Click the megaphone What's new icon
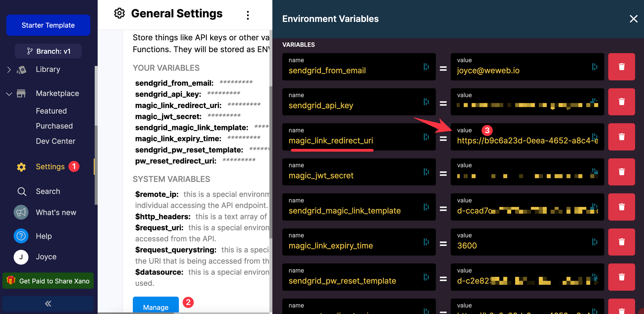644x314 pixels. [x=21, y=212]
